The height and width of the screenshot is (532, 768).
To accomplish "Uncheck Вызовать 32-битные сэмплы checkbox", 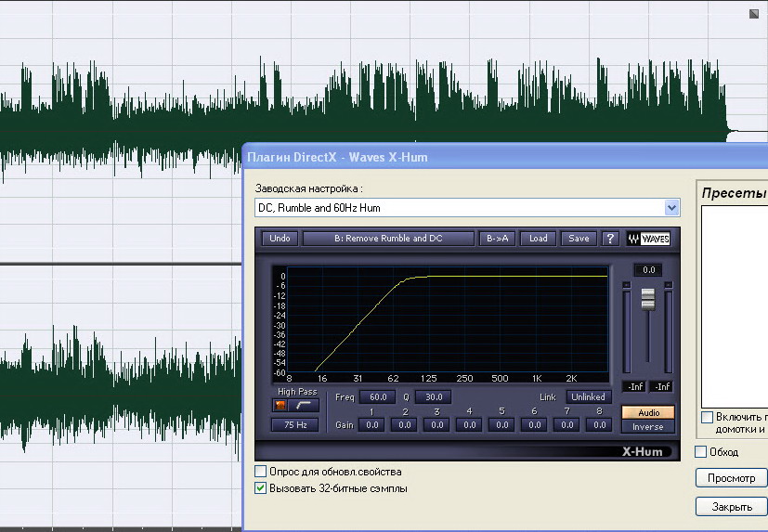I will point(261,487).
